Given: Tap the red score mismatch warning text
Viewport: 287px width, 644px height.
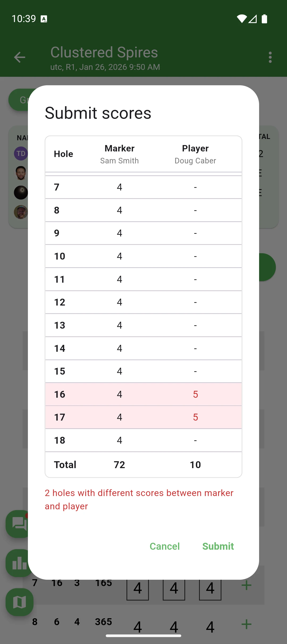Looking at the screenshot, I should 139,499.
